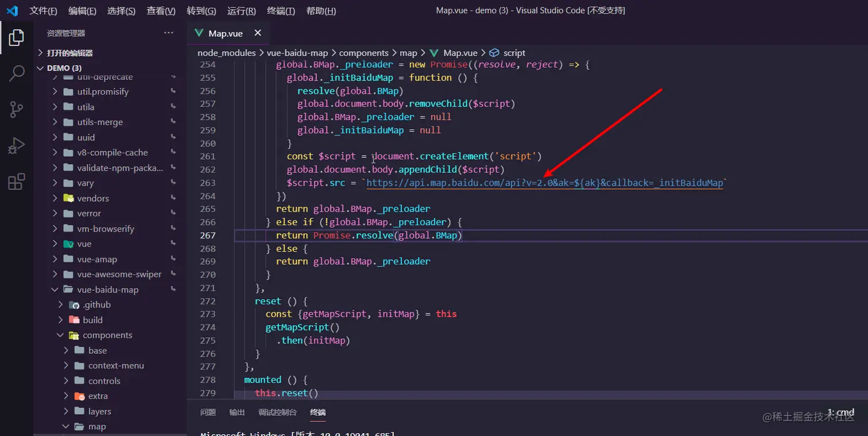Click the base folder icon
Viewport: 868px width, 436px height.
click(80, 350)
